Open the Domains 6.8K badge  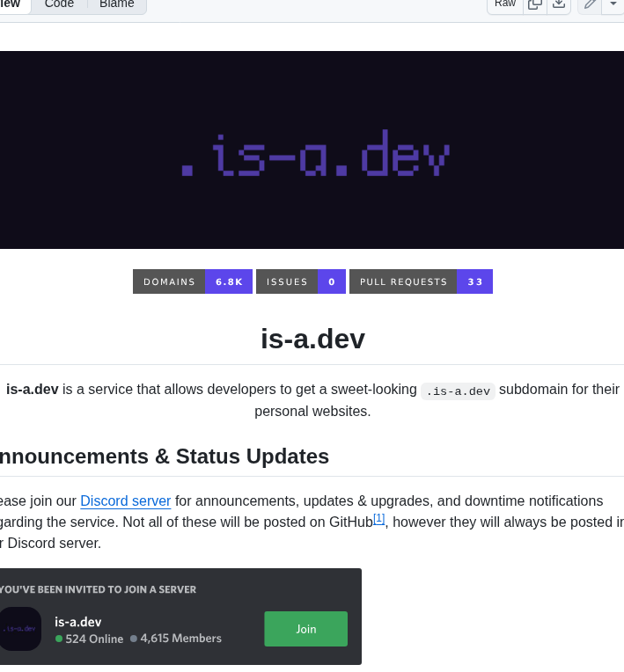pyautogui.click(x=193, y=281)
